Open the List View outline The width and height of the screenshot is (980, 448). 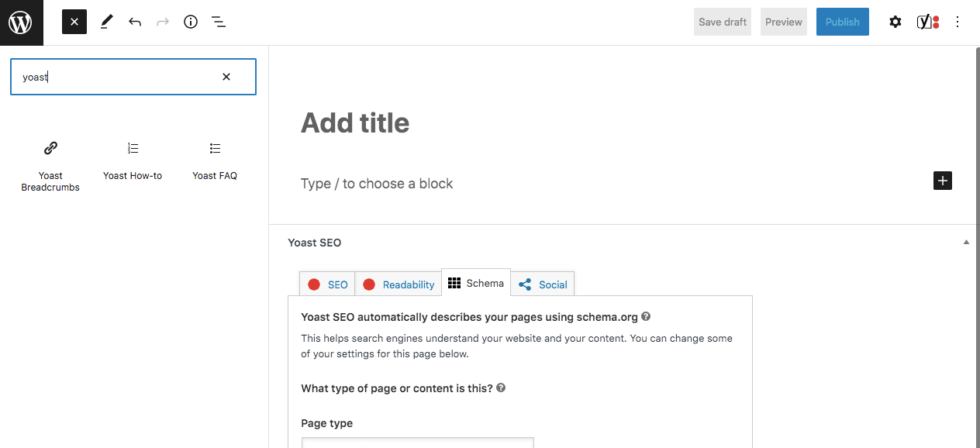pyautogui.click(x=219, y=22)
